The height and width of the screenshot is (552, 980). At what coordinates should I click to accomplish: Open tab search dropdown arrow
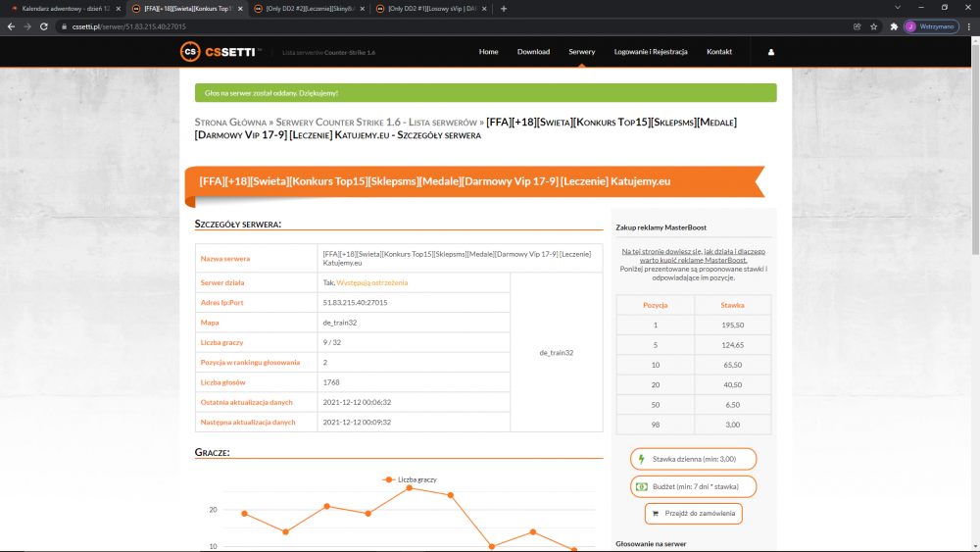(898, 8)
